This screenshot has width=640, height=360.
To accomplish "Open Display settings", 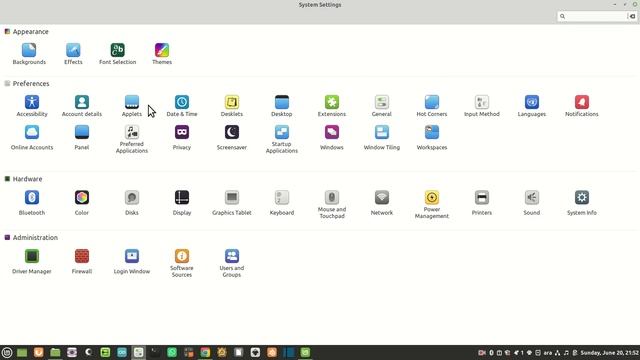I will coord(182,202).
